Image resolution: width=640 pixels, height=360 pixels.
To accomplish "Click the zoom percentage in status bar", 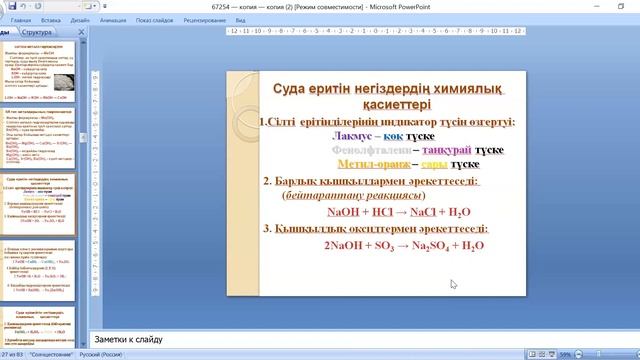I will (x=565, y=355).
